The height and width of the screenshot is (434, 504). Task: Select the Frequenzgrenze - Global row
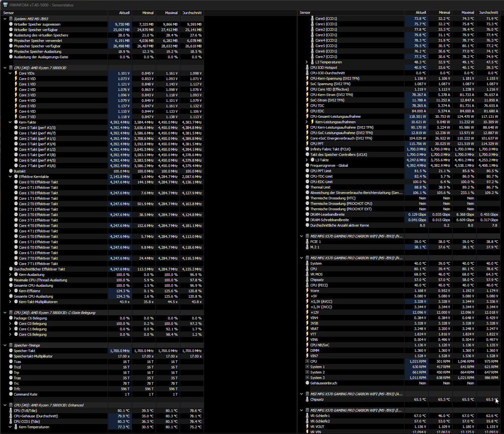399,165
